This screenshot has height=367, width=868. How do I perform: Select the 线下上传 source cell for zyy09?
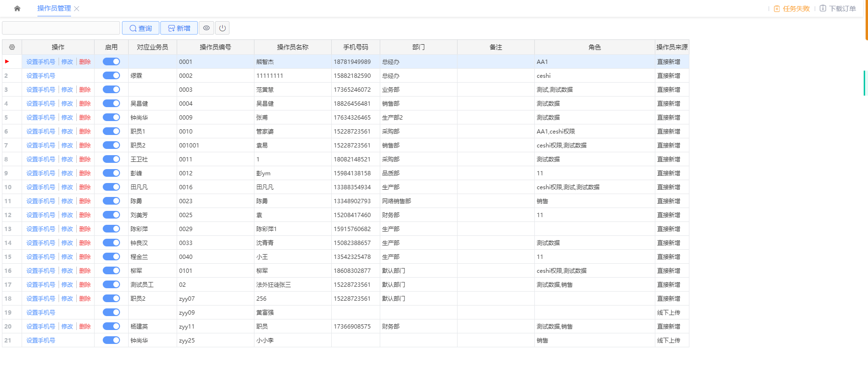coord(672,312)
